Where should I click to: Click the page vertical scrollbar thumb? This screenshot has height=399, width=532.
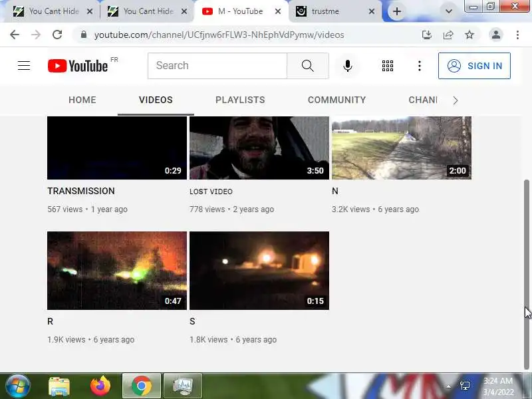(x=527, y=274)
